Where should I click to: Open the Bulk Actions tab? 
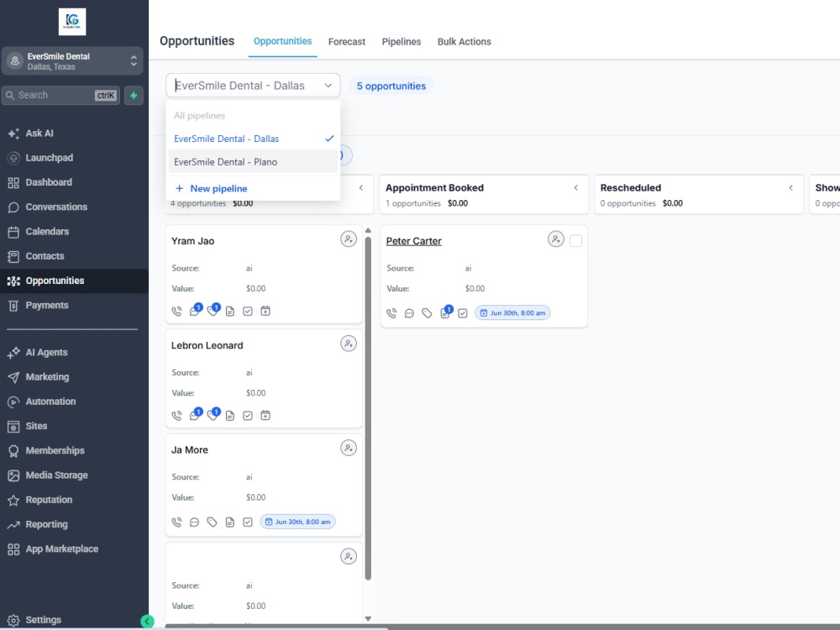(464, 42)
